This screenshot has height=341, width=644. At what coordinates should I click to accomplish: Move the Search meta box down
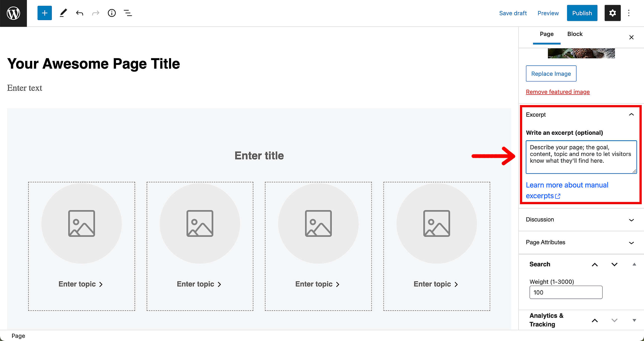point(614,265)
